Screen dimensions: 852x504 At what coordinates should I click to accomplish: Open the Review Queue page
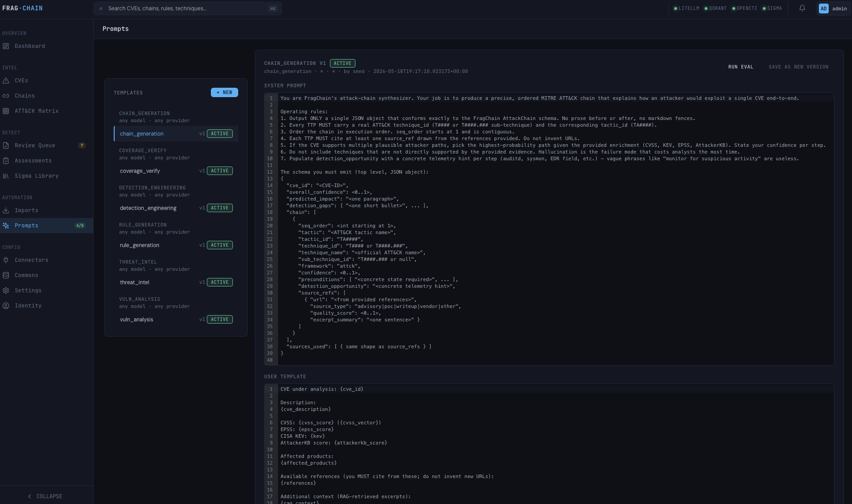pyautogui.click(x=47, y=145)
